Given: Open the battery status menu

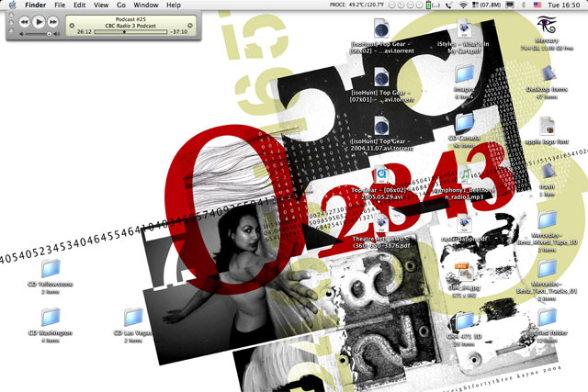Looking at the screenshot, I should click(433, 5).
